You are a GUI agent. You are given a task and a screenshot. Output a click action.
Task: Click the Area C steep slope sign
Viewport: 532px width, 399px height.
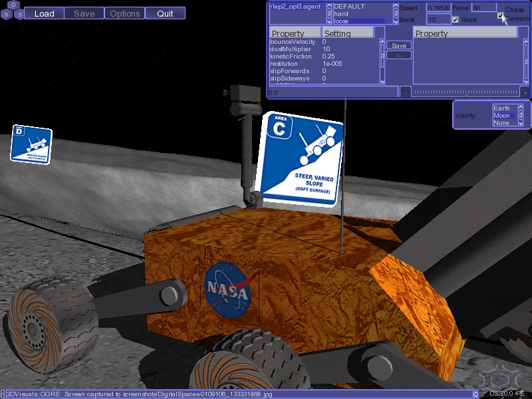tap(300, 159)
